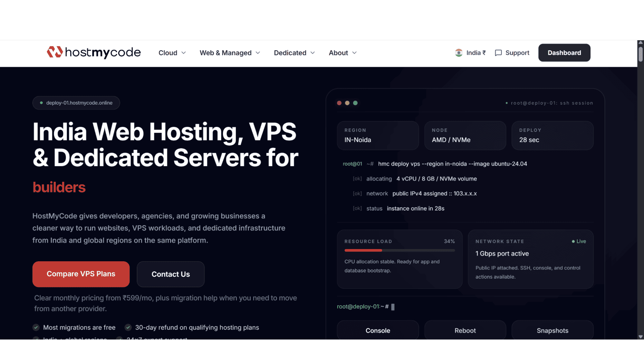Click the IN-Noida region value
The height and width of the screenshot is (362, 644).
click(x=358, y=140)
